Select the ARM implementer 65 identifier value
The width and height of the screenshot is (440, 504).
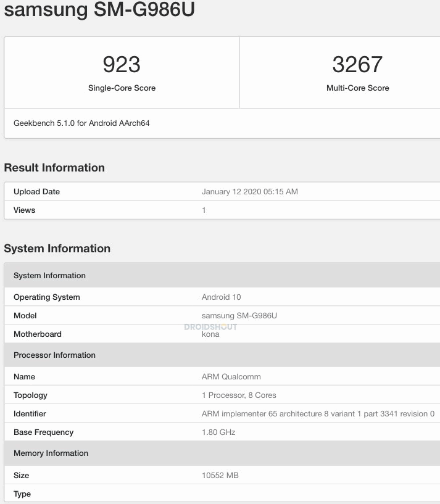click(x=318, y=414)
